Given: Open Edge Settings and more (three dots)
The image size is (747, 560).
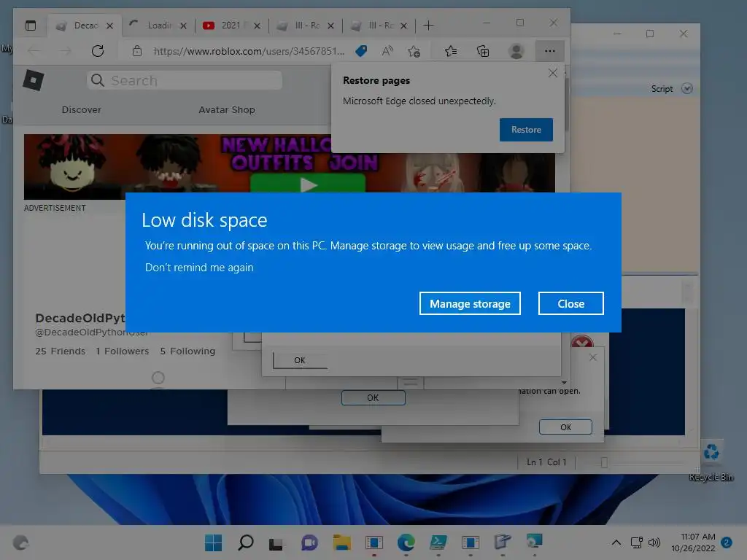Looking at the screenshot, I should tap(550, 51).
